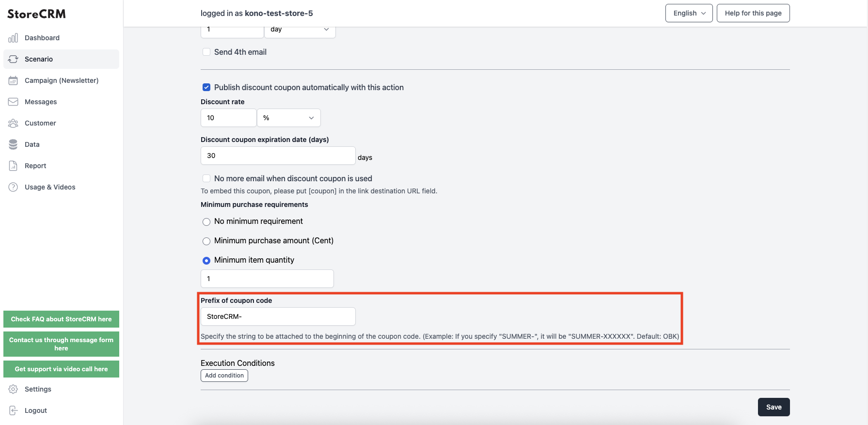Focus the Discount rate value field
The height and width of the screenshot is (425, 868).
(x=229, y=118)
